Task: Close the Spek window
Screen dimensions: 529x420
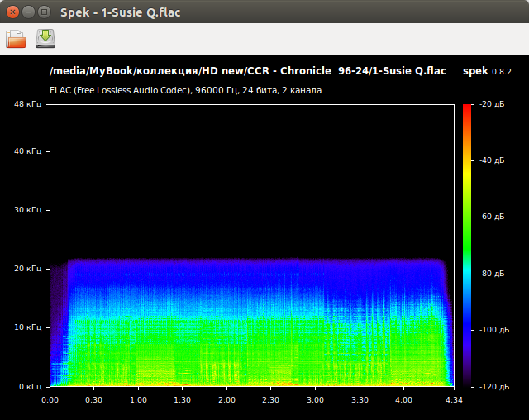Action: (x=12, y=12)
